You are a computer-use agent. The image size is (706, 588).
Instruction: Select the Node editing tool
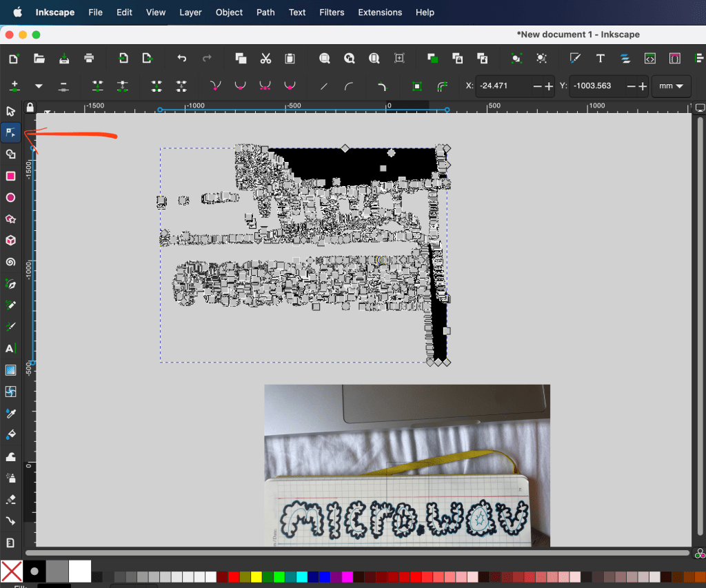click(x=11, y=132)
